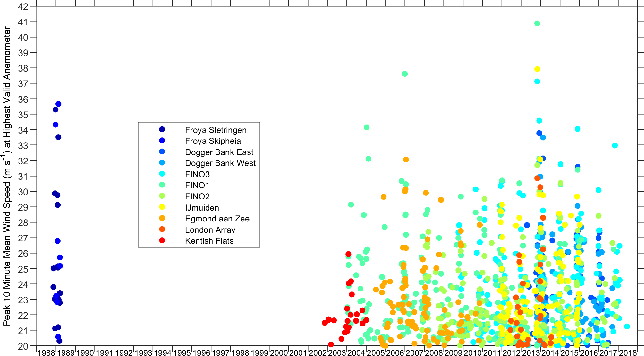Viewport: 644px width, 356px height.
Task: Click the Froya Sletringen legend marker dot
Action: point(162,129)
